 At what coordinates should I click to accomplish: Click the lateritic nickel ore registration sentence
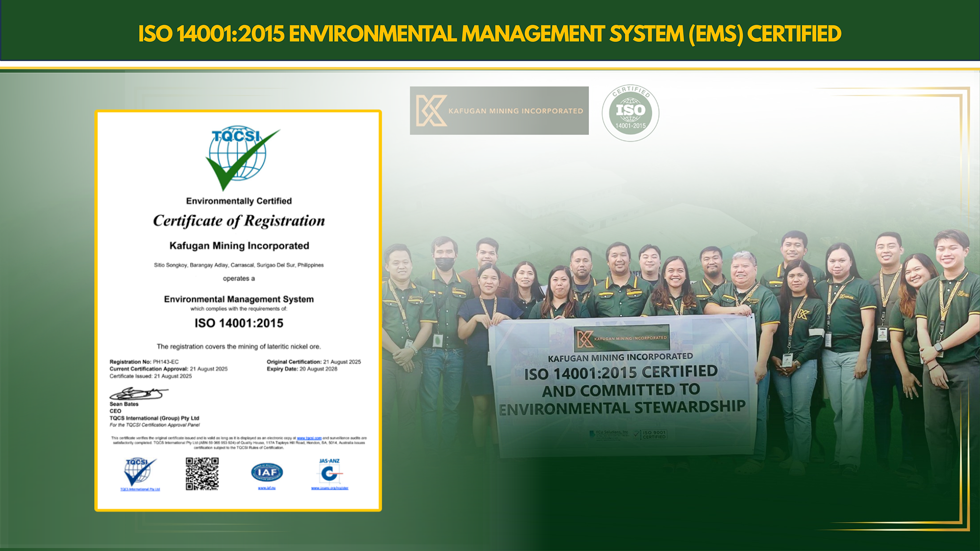coord(239,346)
